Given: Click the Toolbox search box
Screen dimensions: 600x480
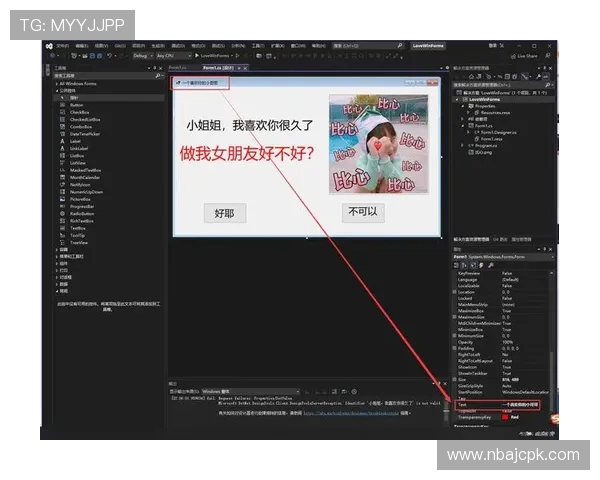Looking at the screenshot, I should (109, 76).
